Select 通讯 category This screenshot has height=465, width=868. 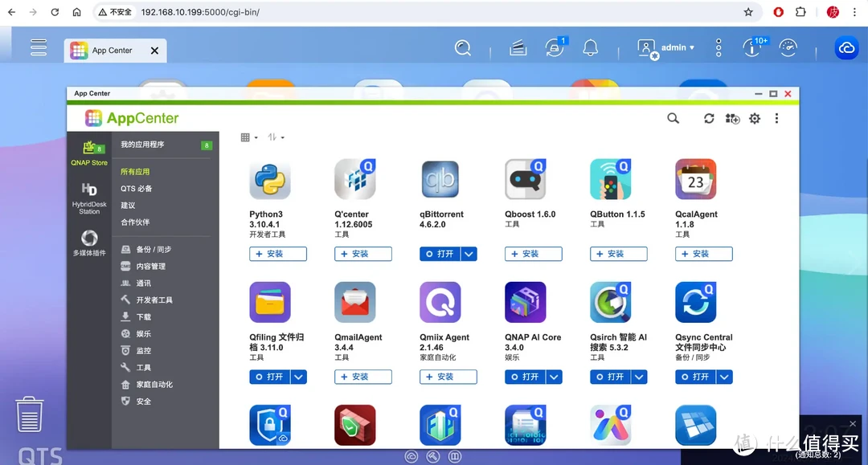pyautogui.click(x=136, y=283)
